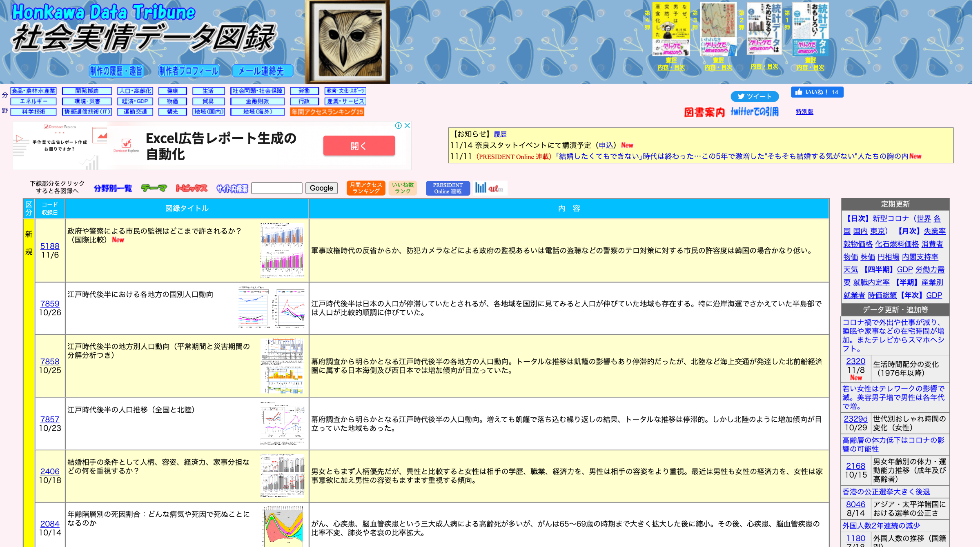
Task: Open メール連絡先 header button
Action: pos(262,71)
